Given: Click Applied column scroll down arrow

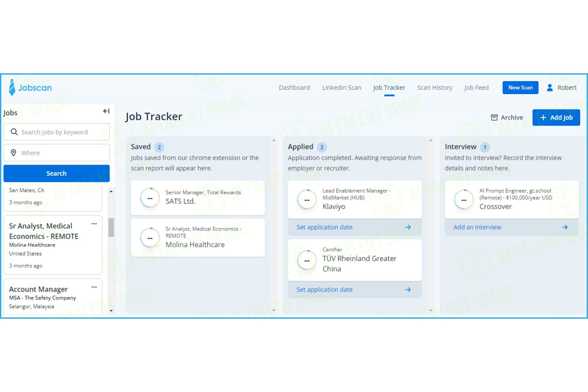Looking at the screenshot, I should pos(431,310).
